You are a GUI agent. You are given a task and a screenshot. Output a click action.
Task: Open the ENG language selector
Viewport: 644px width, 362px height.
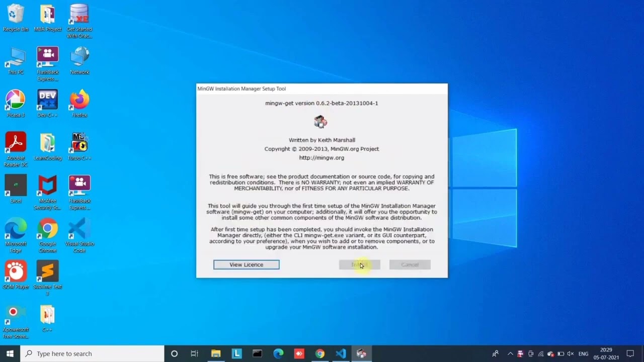[583, 354]
